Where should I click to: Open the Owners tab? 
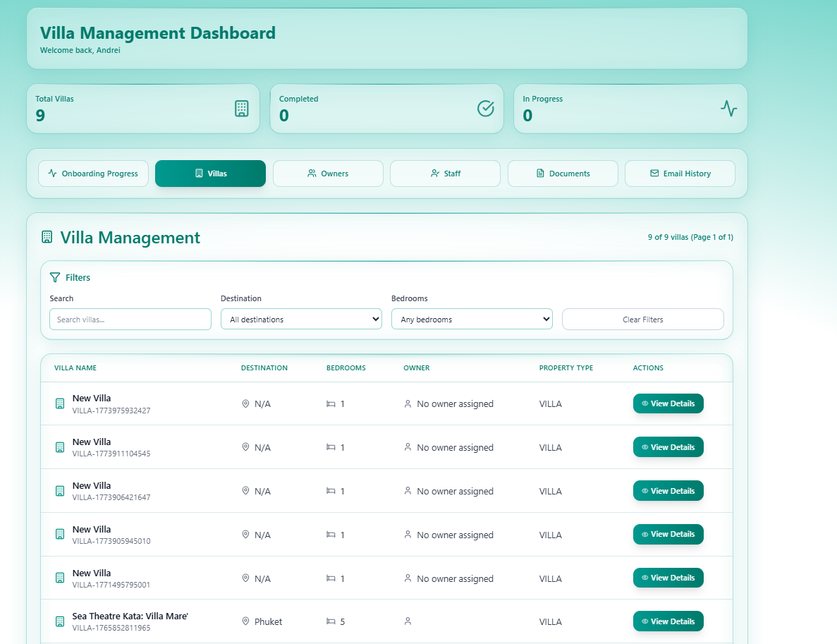click(328, 174)
